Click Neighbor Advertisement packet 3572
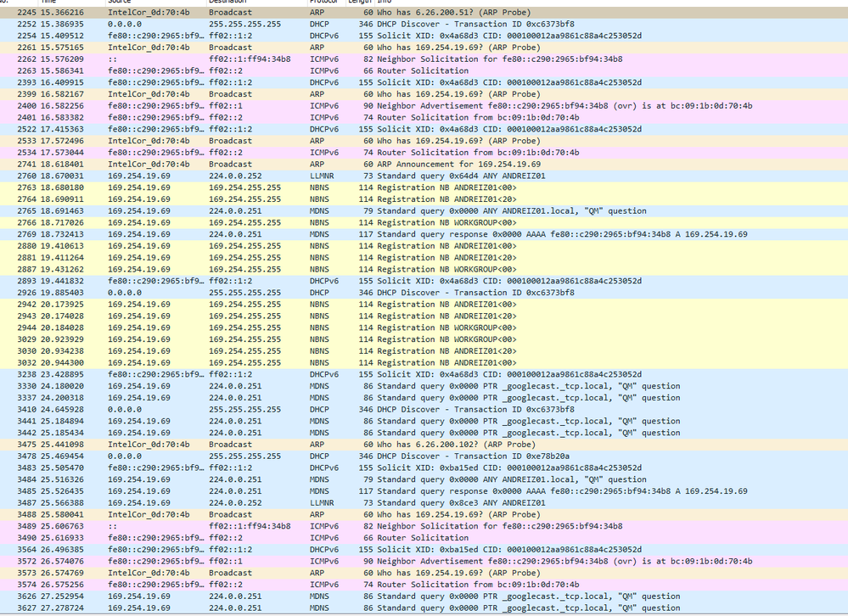Image resolution: width=848 pixels, height=616 pixels. click(x=424, y=561)
